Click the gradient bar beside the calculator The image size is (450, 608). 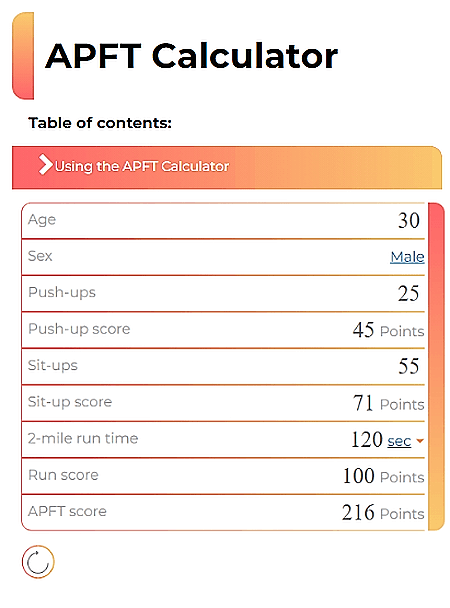436,366
